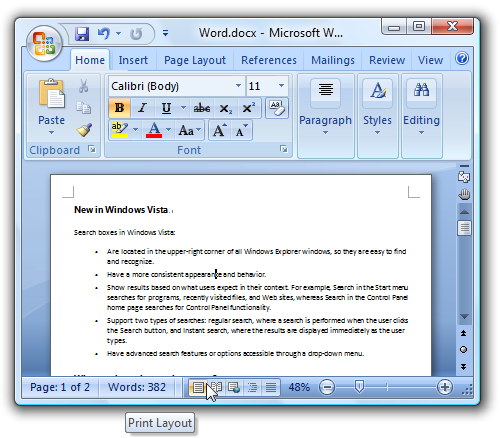Clear formatting with the eraser icon

[x=277, y=108]
